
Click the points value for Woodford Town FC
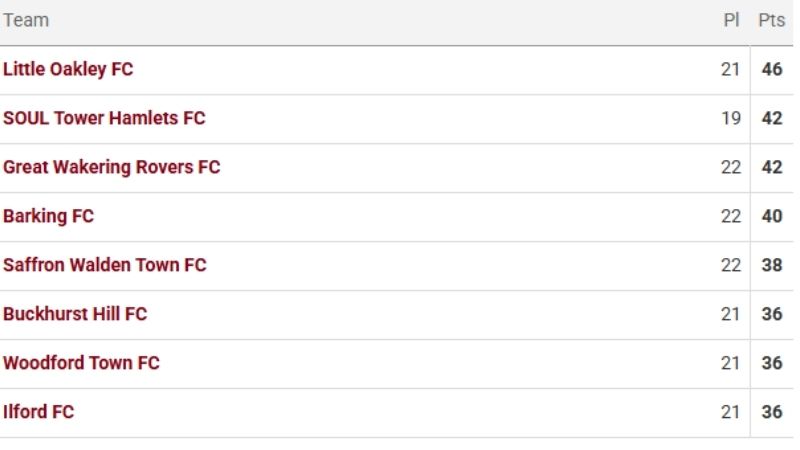772,363
